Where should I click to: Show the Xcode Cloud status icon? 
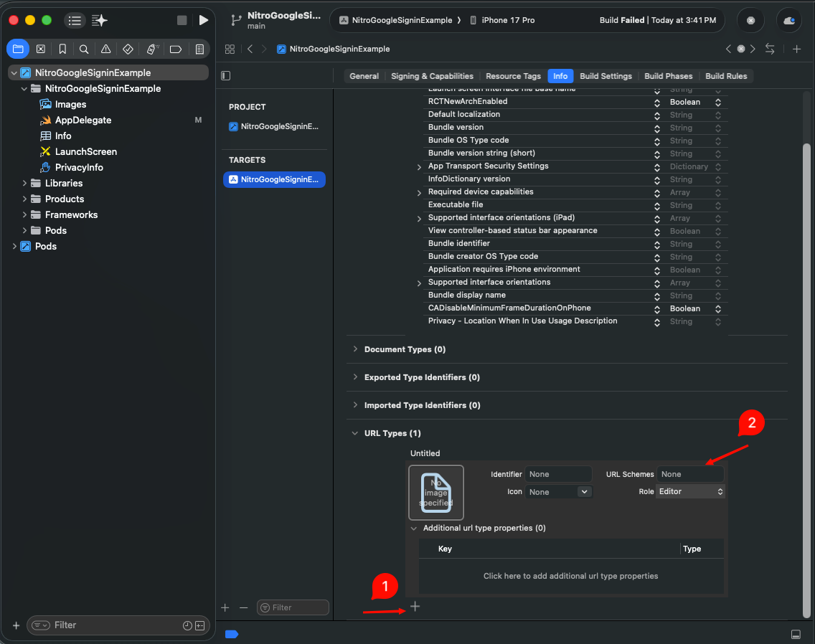788,20
